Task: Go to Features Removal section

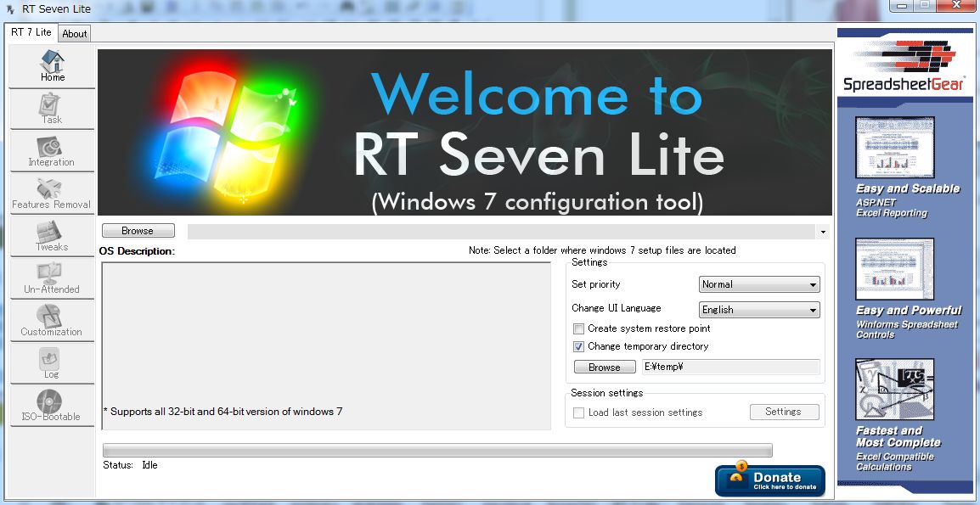Action: point(53,194)
